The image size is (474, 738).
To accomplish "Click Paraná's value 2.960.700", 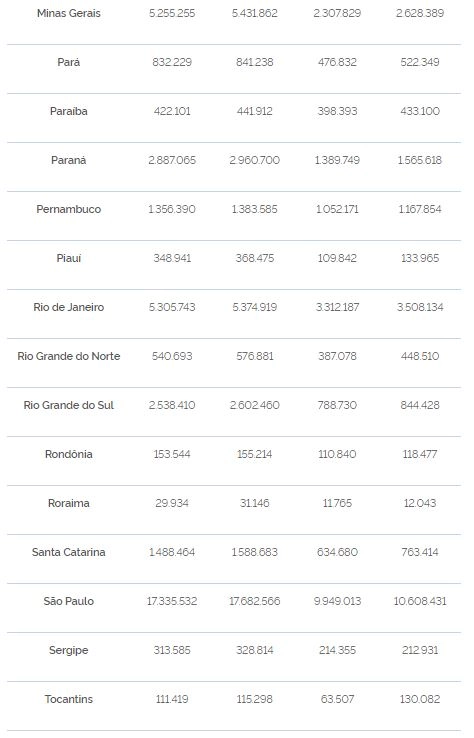I will click(x=255, y=160).
